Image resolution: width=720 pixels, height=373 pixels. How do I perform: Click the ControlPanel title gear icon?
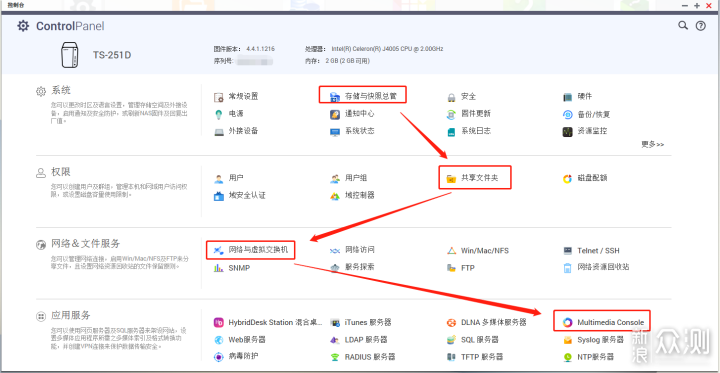(x=23, y=26)
